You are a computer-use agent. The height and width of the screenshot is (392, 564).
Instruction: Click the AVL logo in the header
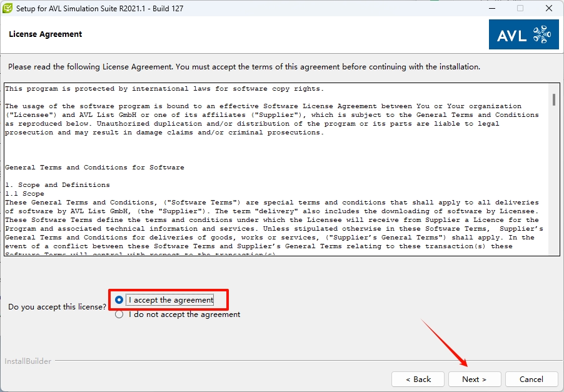click(523, 34)
